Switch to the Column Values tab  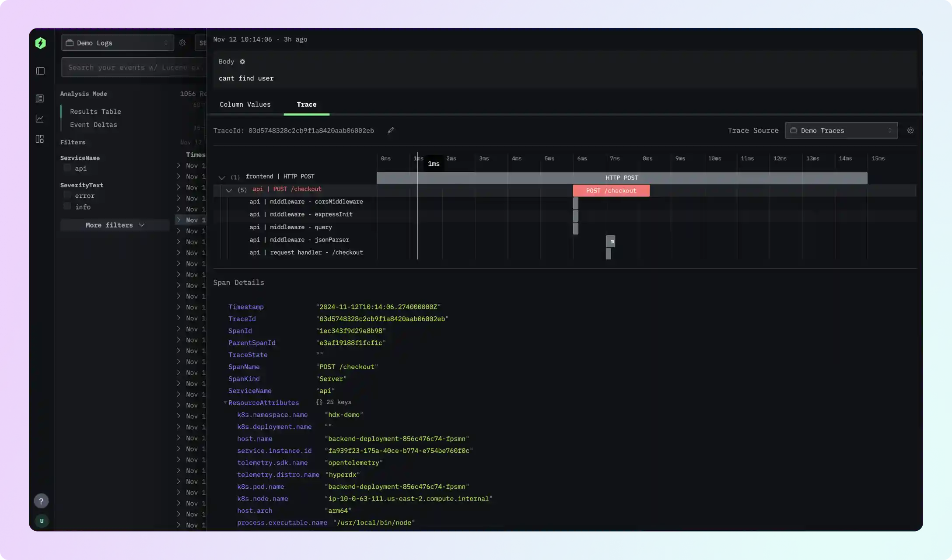245,105
